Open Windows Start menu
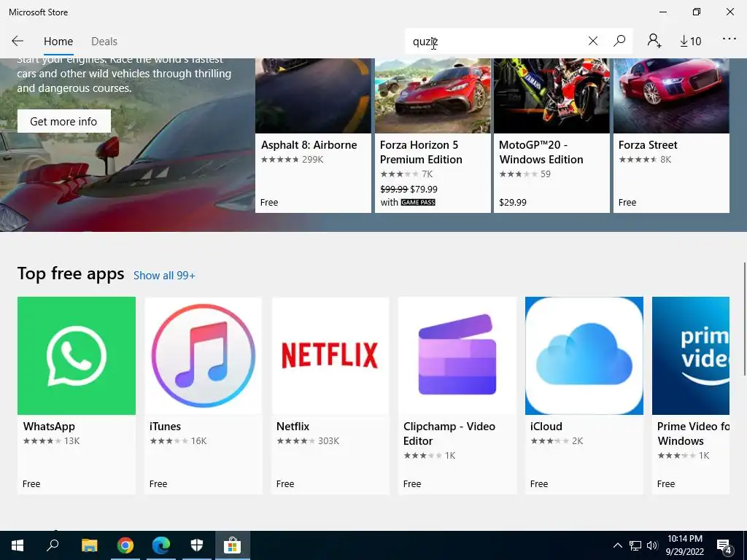Image resolution: width=747 pixels, height=560 pixels. click(18, 545)
